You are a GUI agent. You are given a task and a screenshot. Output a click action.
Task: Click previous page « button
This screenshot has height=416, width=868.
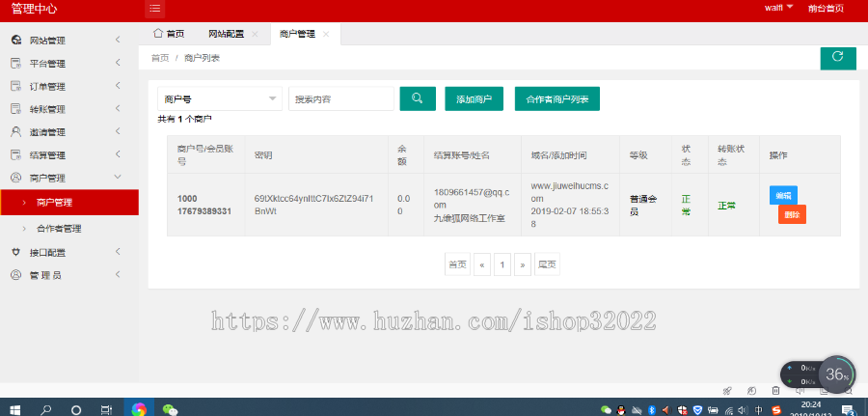(x=482, y=264)
